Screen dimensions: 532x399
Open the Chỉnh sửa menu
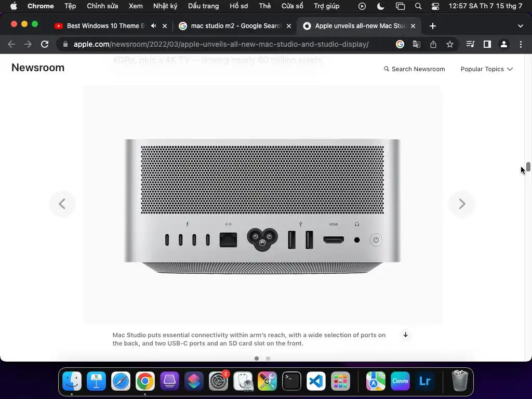(x=102, y=6)
